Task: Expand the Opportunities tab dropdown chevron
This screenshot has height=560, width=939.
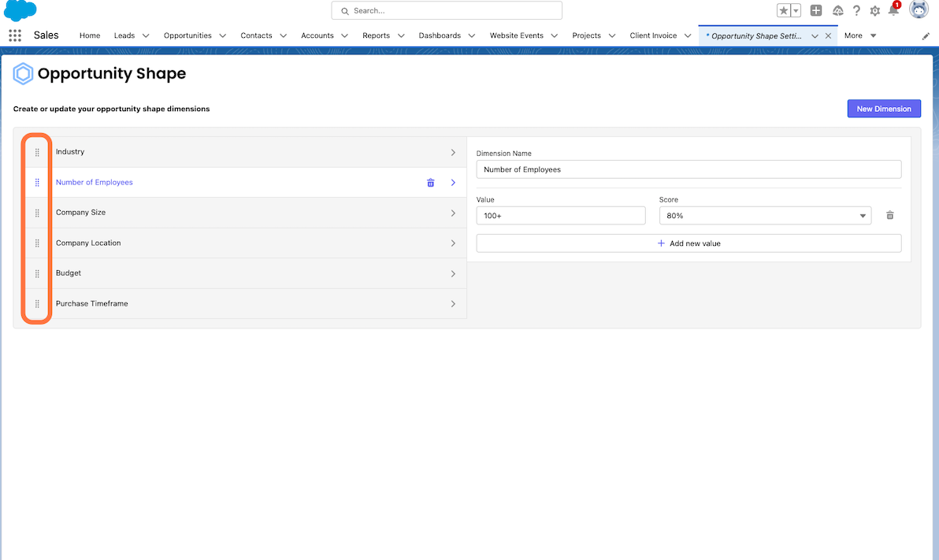Action: pyautogui.click(x=223, y=36)
